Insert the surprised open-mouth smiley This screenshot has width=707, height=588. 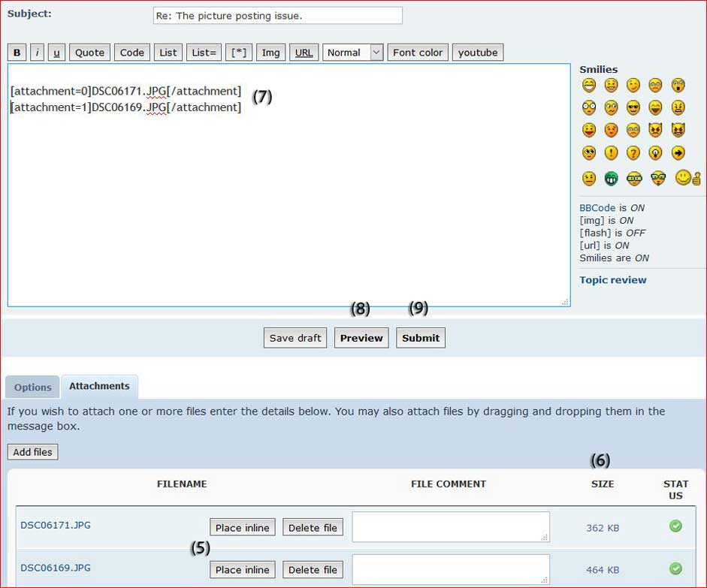pyautogui.click(x=678, y=85)
